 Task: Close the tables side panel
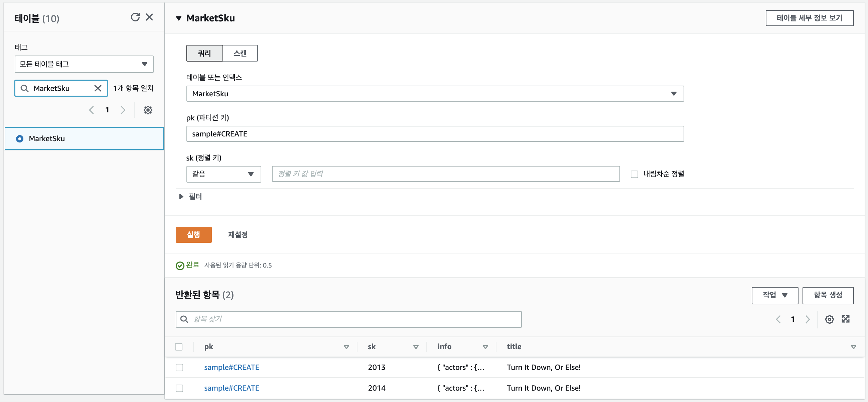149,17
